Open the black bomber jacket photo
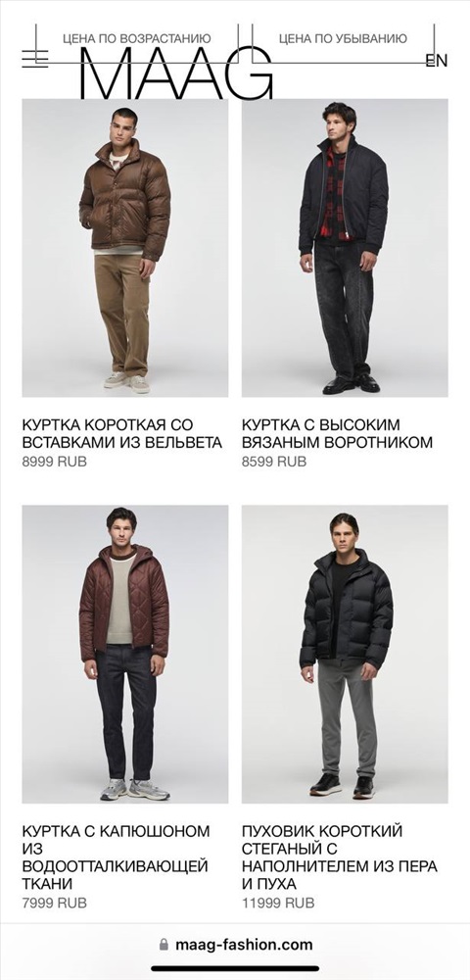 pos(345,248)
